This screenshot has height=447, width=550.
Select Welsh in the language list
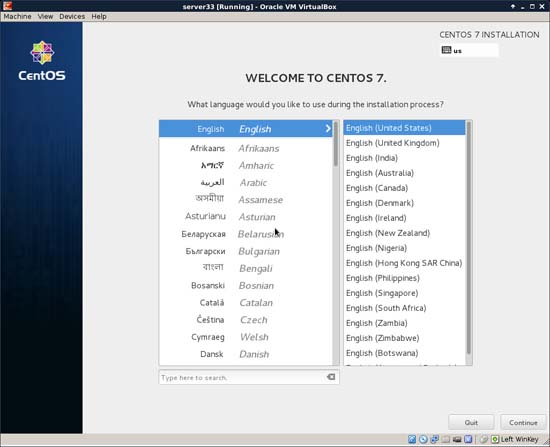pos(246,337)
